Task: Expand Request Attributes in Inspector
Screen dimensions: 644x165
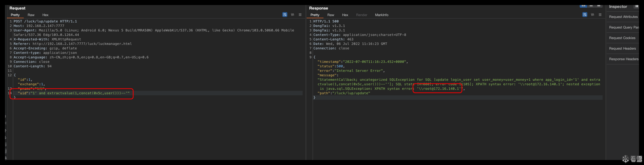Action: pos(623,17)
